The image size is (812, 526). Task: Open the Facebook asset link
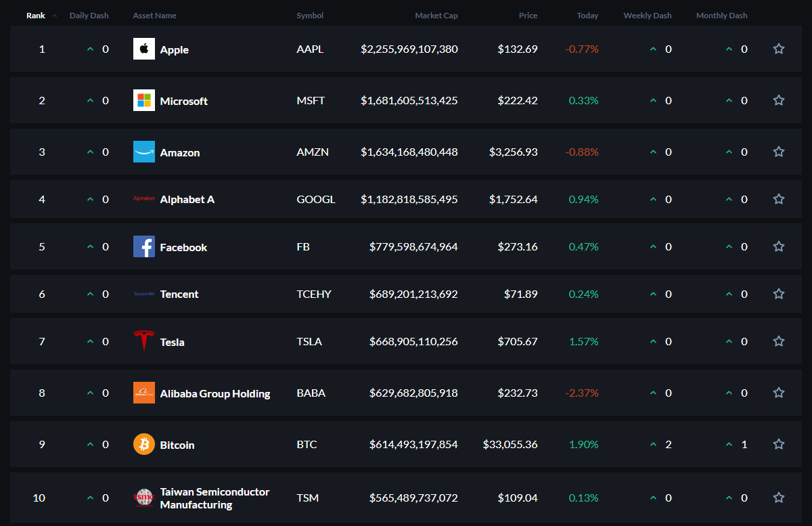point(183,247)
